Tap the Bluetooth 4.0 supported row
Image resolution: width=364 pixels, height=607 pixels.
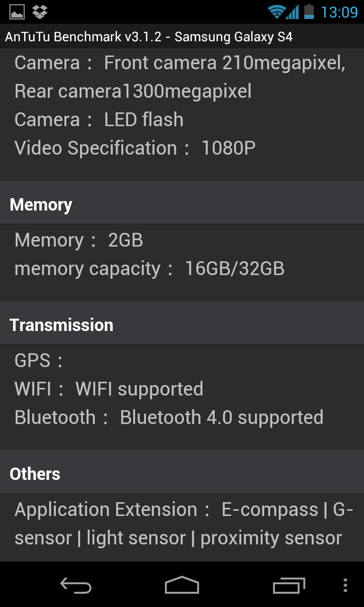[169, 417]
